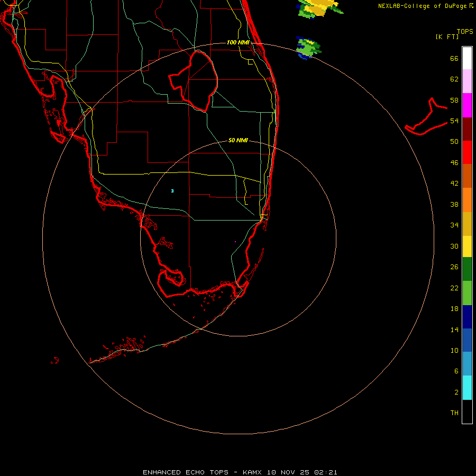The image size is (476, 476).
Task: Select the light green legend swatch
Action: tap(467, 293)
